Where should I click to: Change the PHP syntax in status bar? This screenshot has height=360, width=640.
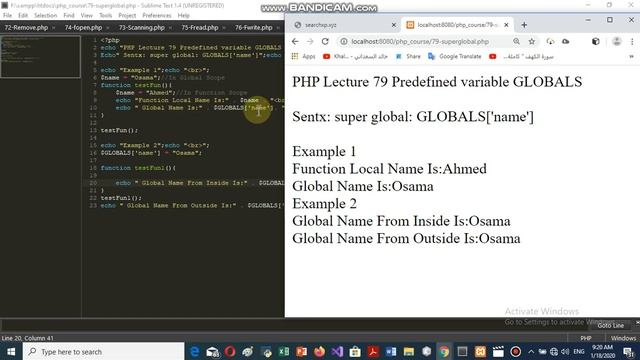(586, 338)
